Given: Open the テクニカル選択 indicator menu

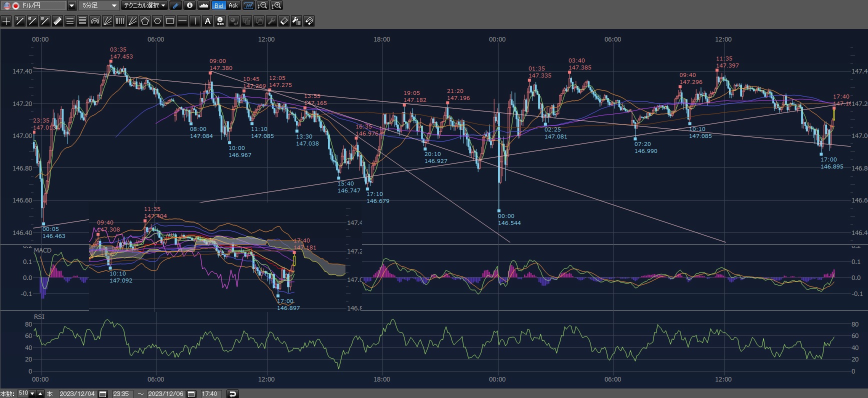Looking at the screenshot, I should pyautogui.click(x=145, y=5).
